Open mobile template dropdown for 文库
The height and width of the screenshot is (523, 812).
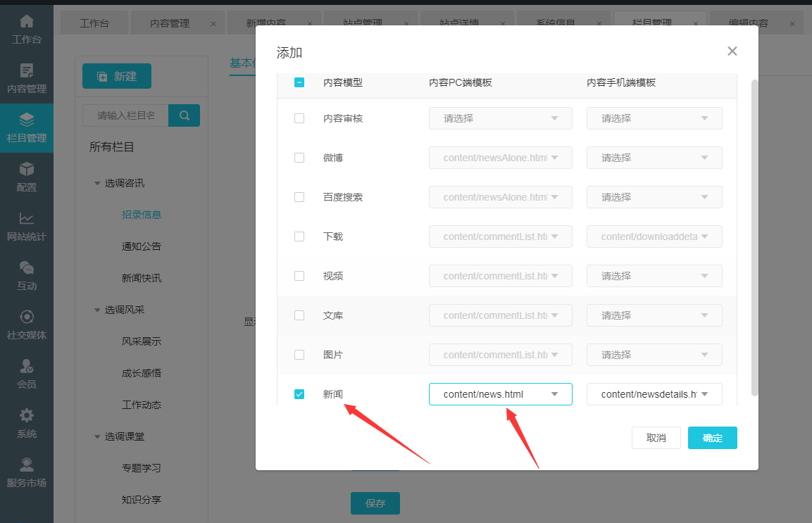[x=654, y=315]
